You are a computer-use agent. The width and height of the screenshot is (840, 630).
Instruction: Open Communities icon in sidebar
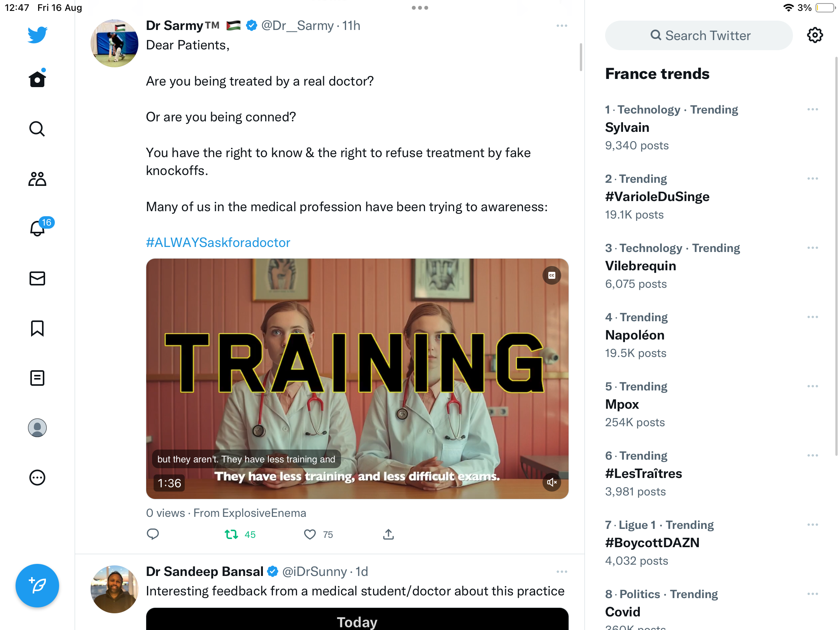[x=37, y=179]
